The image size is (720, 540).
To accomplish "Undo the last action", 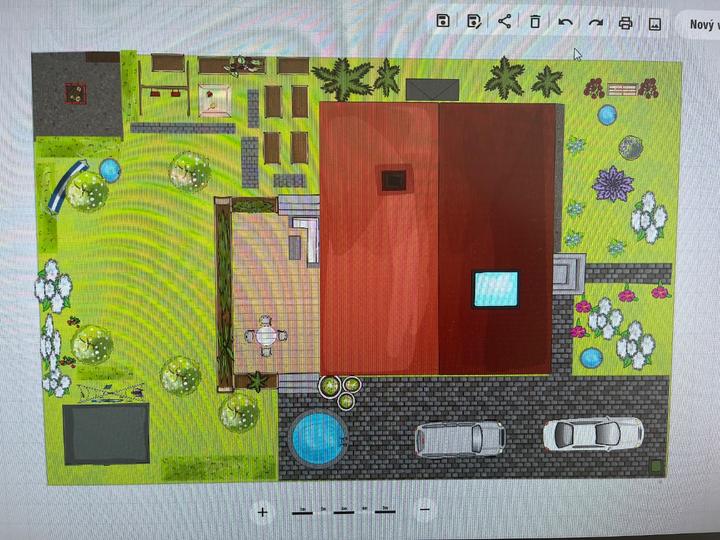I will (x=565, y=22).
